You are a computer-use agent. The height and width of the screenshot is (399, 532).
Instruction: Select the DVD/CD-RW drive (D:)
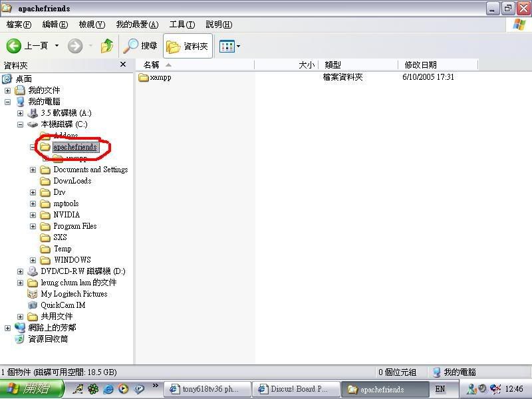[82, 271]
